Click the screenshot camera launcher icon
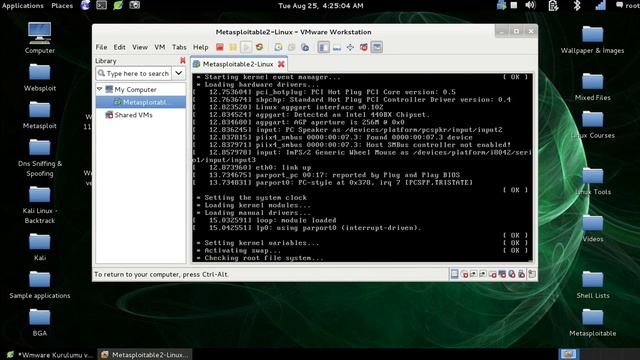Viewport: 640px width, 360px height. [x=134, y=5]
